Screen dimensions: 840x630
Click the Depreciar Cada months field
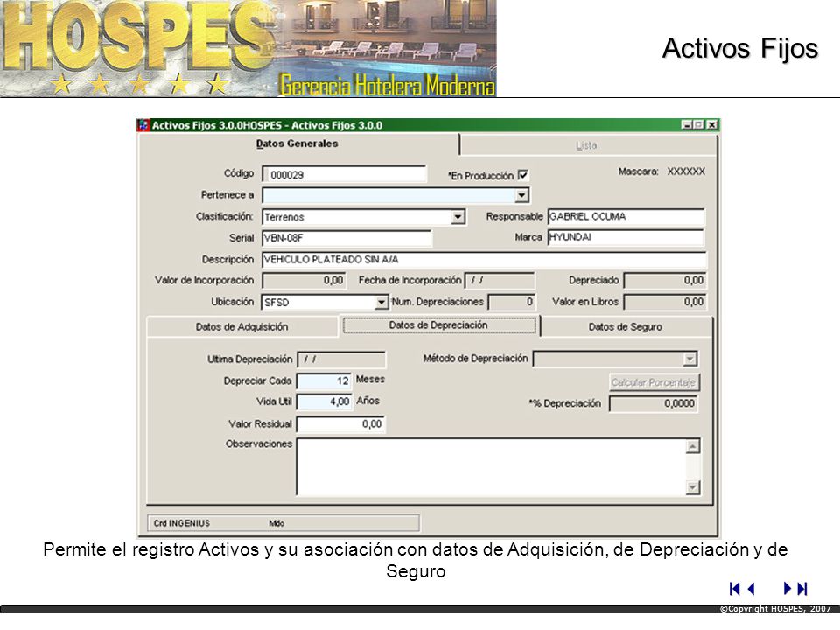pyautogui.click(x=324, y=381)
